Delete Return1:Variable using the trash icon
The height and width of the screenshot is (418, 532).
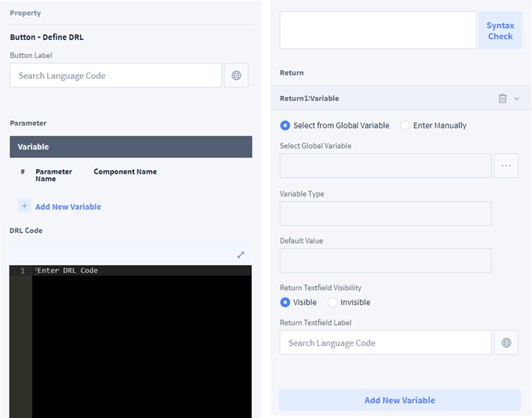pos(502,98)
